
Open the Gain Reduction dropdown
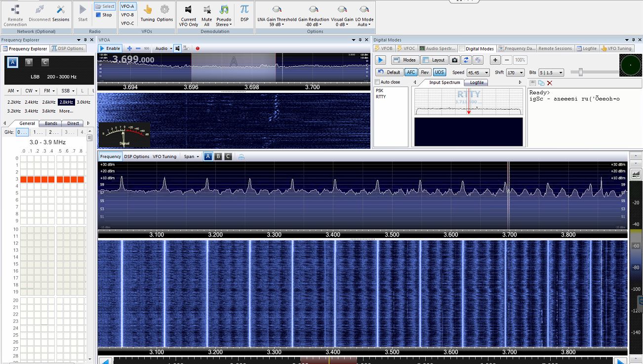click(x=313, y=16)
